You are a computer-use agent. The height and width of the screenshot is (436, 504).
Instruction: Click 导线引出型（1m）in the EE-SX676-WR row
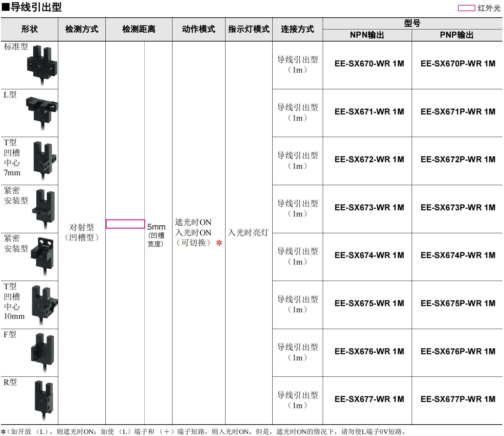pyautogui.click(x=297, y=352)
